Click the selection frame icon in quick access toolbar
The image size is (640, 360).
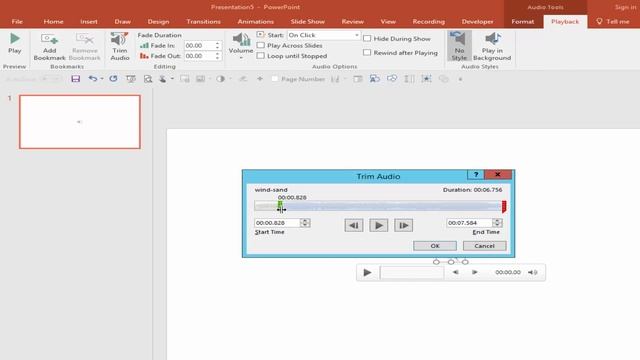tap(427, 79)
